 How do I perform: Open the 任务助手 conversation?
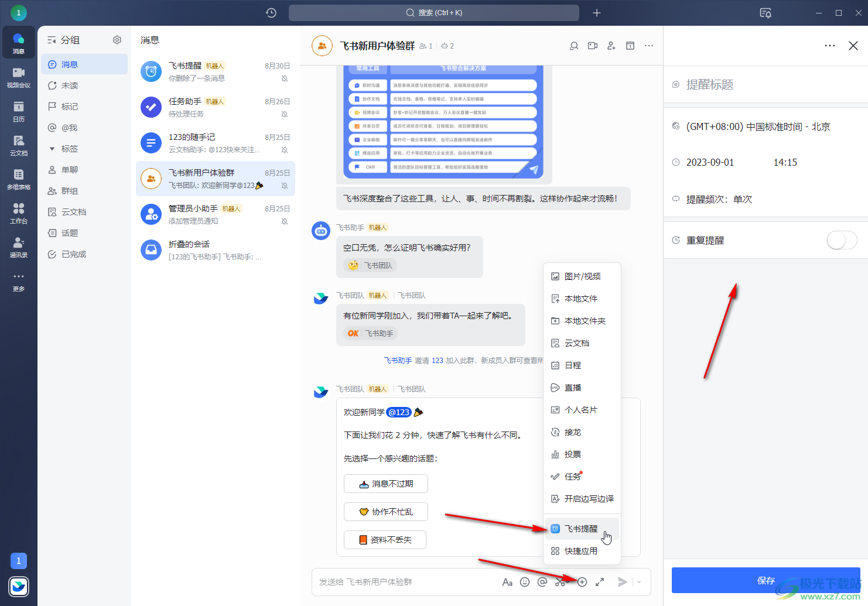click(x=216, y=107)
